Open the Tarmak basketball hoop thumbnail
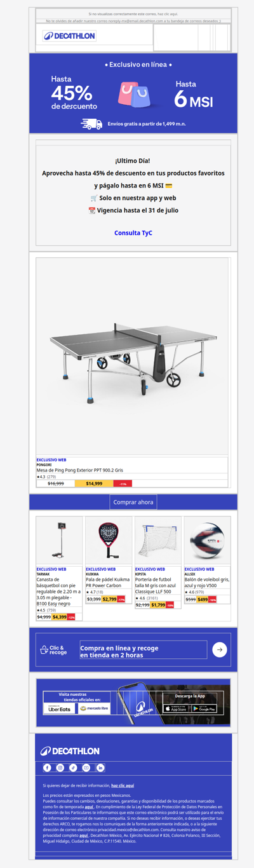 tap(59, 541)
